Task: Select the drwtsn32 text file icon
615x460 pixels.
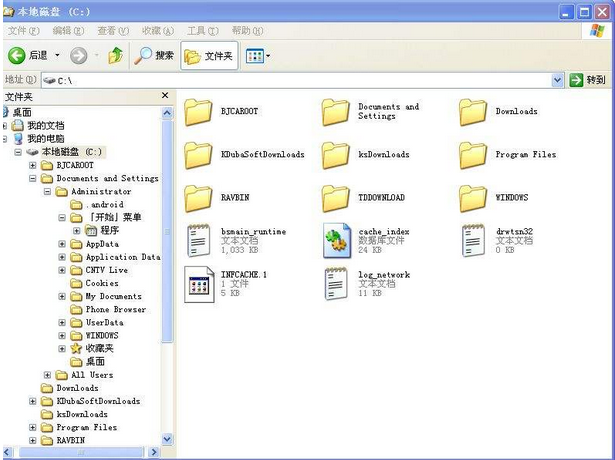Action: pos(473,240)
